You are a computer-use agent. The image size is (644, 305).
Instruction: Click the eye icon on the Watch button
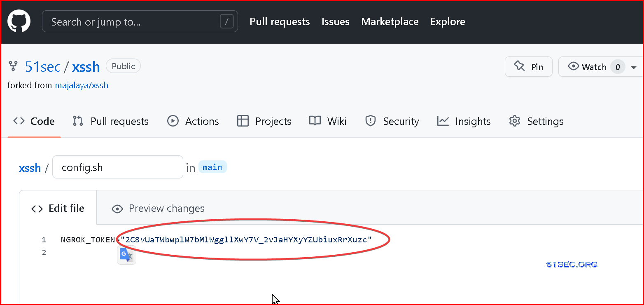[573, 66]
